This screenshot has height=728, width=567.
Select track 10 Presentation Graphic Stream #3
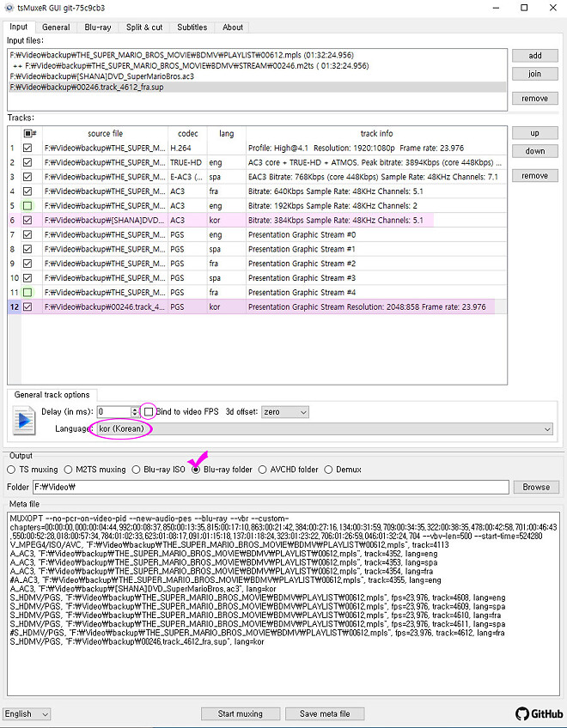(x=257, y=278)
